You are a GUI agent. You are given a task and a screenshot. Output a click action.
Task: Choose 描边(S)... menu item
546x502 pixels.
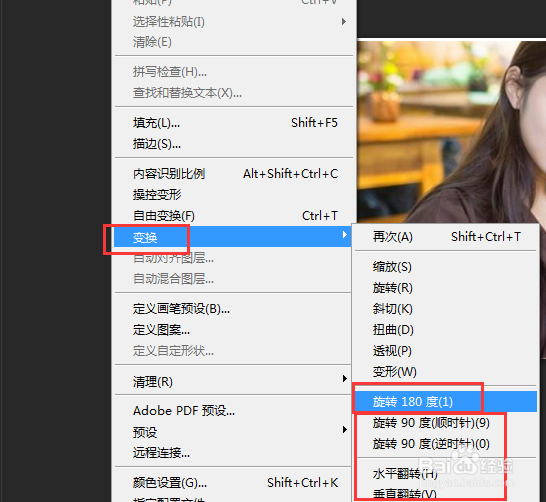click(x=233, y=143)
